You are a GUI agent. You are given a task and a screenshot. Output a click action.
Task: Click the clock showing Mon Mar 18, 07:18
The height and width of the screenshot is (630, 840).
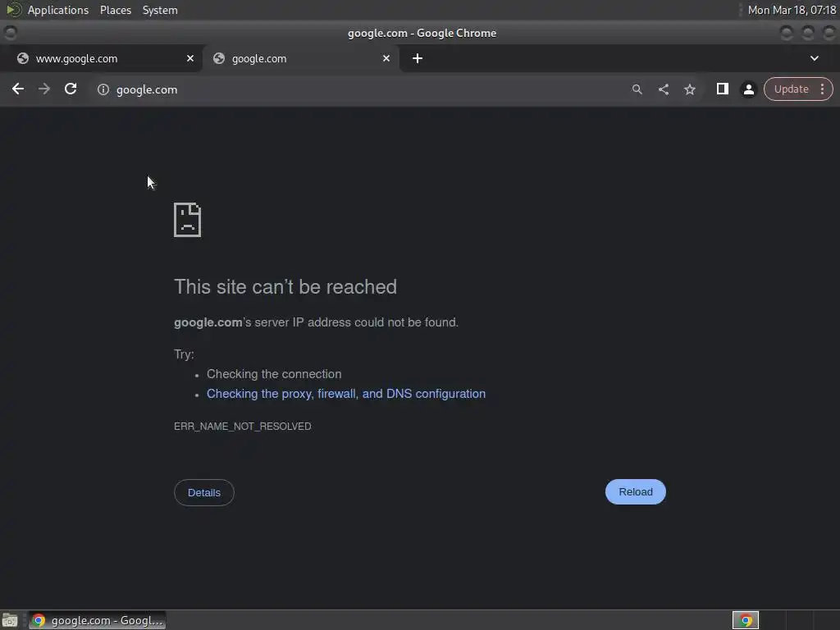pos(792,10)
